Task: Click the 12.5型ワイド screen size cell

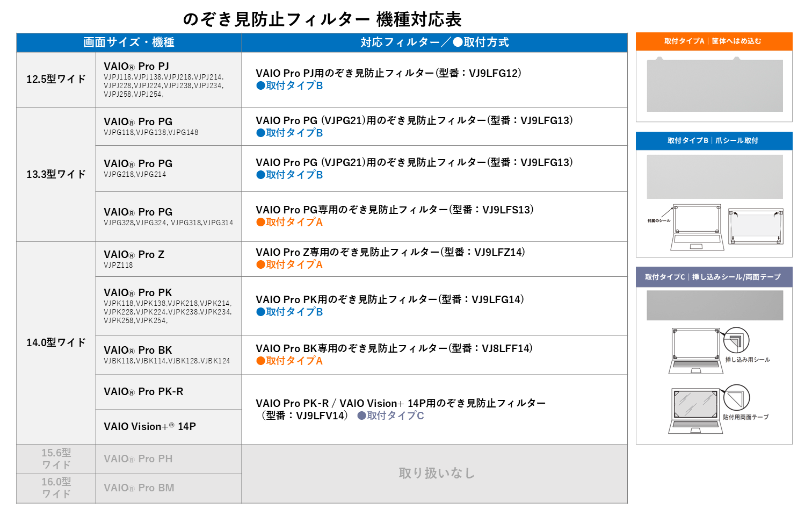Action: 56,80
